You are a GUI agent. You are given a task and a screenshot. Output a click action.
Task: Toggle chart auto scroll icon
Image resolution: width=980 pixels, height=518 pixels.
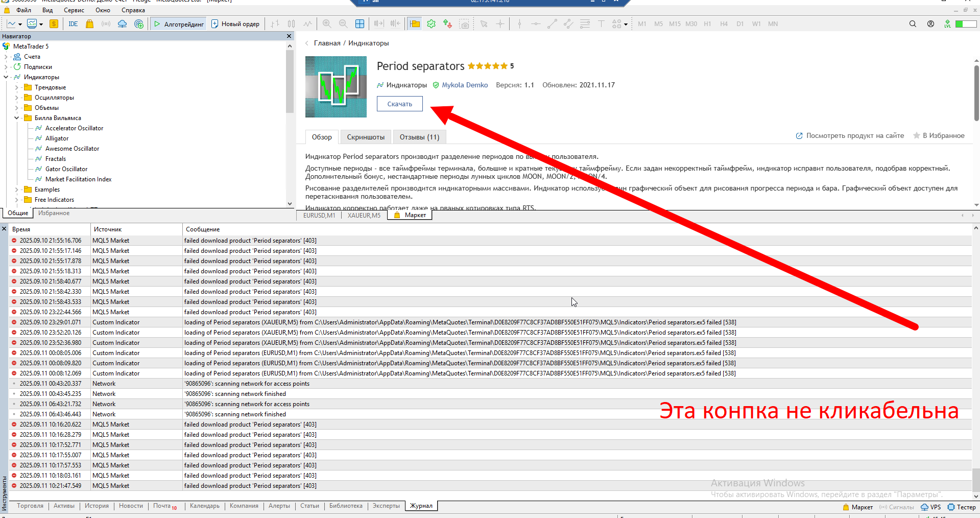[x=379, y=23]
